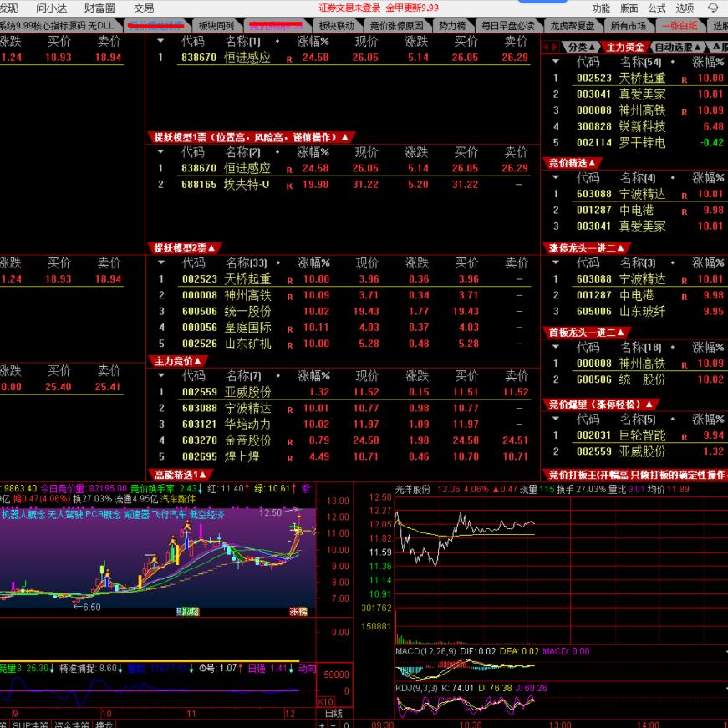Expand the 涨停龙头一进二 panel label

587,248
